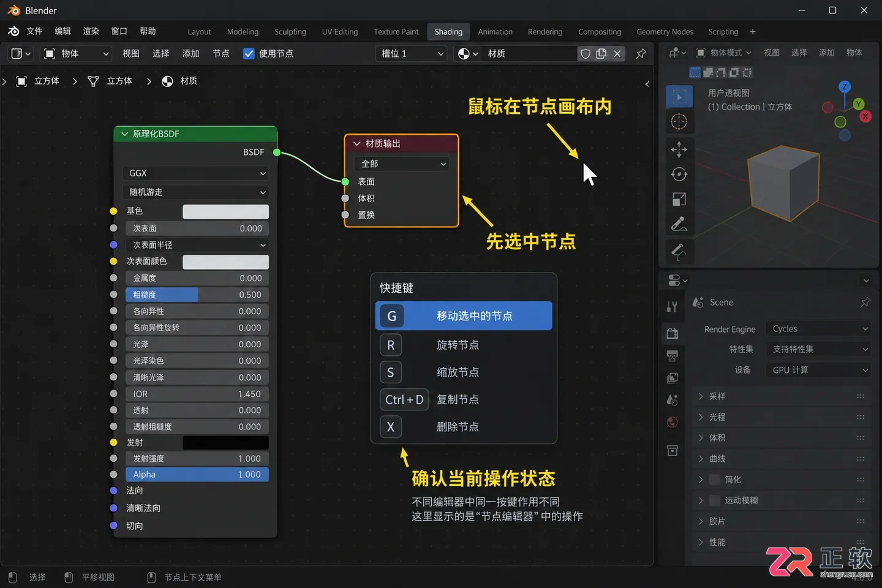The image size is (882, 588).
Task: Click the 移动选中的节点 shortcut entry
Action: point(464,316)
